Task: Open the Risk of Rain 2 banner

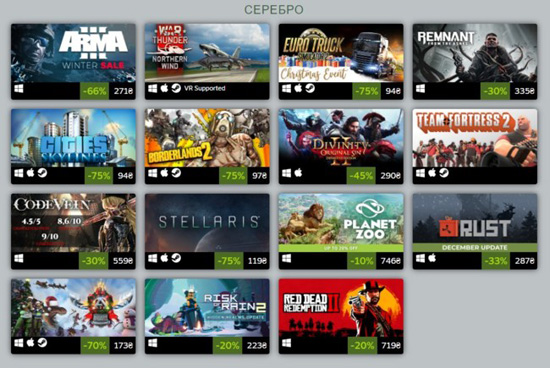Action: coord(207,308)
